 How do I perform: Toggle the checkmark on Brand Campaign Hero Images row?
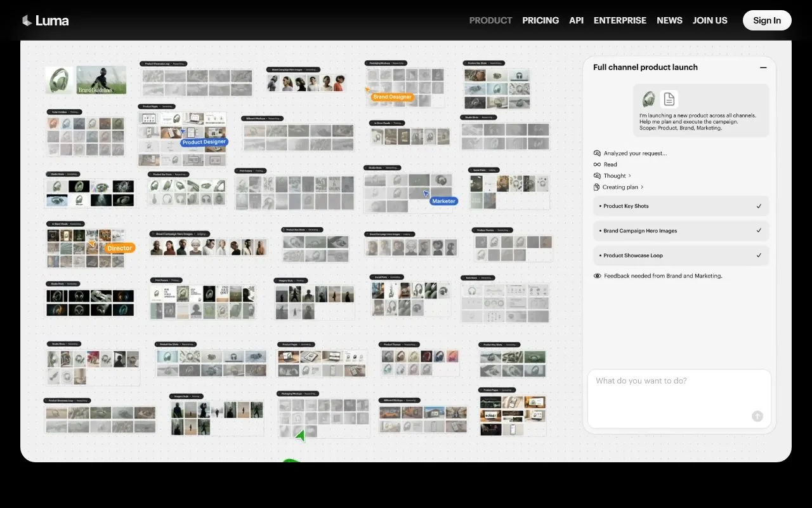click(759, 231)
